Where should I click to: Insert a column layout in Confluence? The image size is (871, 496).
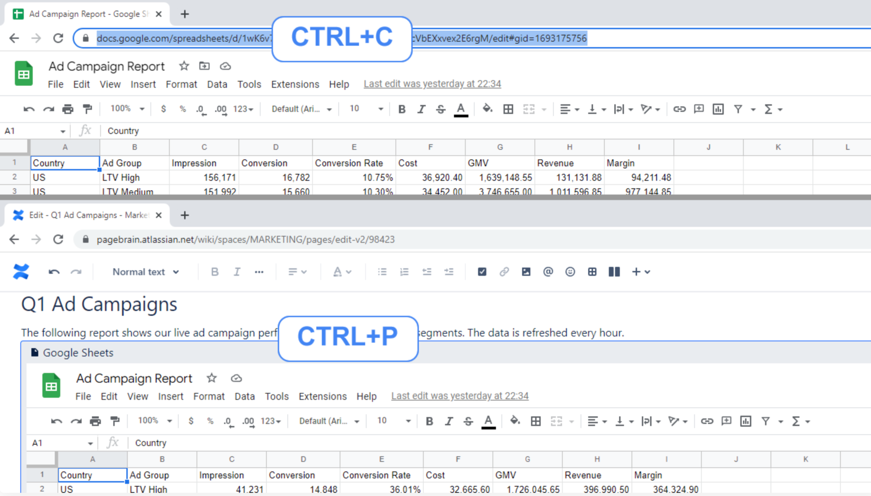pos(614,272)
